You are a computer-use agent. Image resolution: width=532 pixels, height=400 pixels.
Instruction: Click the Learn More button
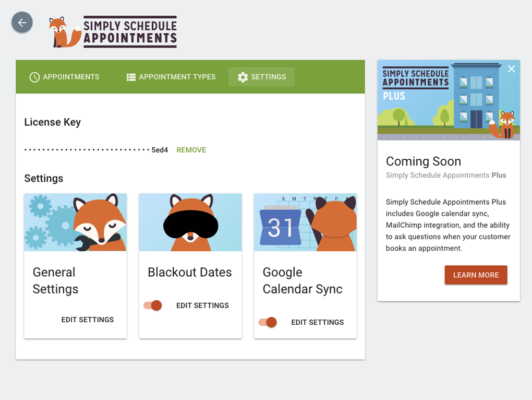[476, 275]
